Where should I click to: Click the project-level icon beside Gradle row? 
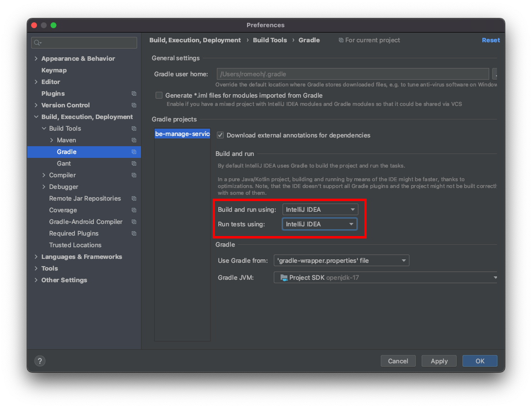[134, 152]
